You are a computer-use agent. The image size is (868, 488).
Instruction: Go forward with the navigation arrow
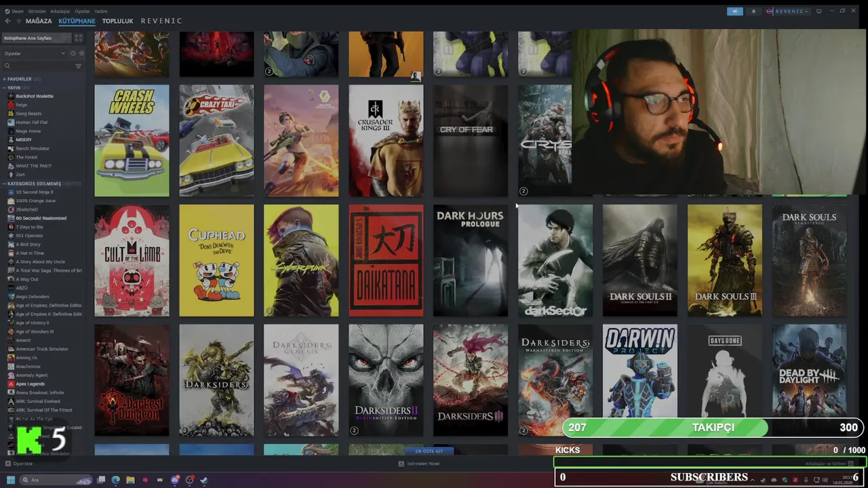(17, 21)
